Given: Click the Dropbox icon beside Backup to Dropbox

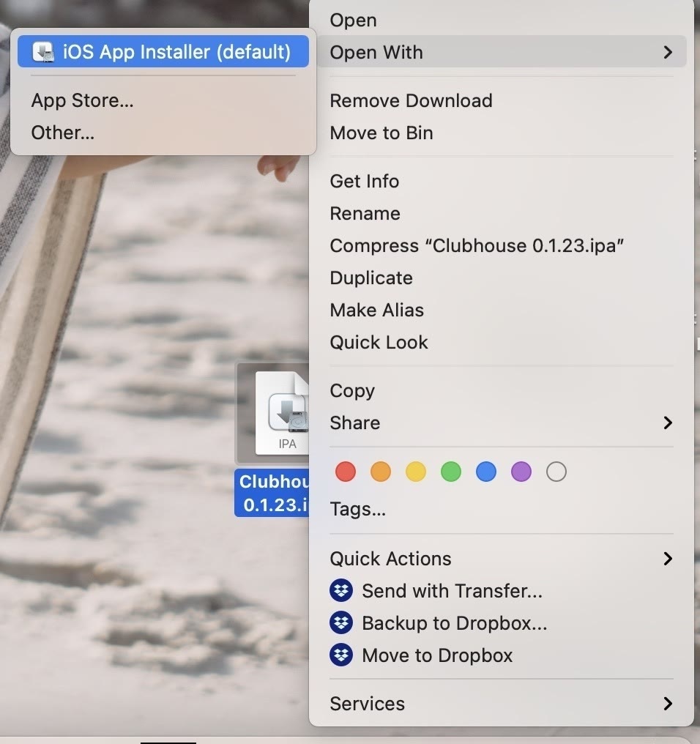Looking at the screenshot, I should [341, 623].
